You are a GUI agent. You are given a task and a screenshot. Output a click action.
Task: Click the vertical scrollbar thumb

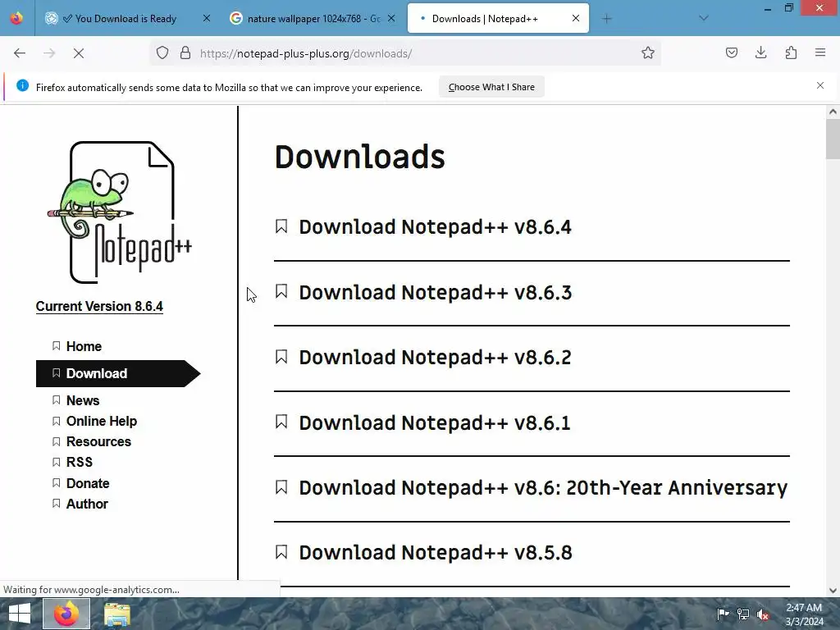coord(833,139)
